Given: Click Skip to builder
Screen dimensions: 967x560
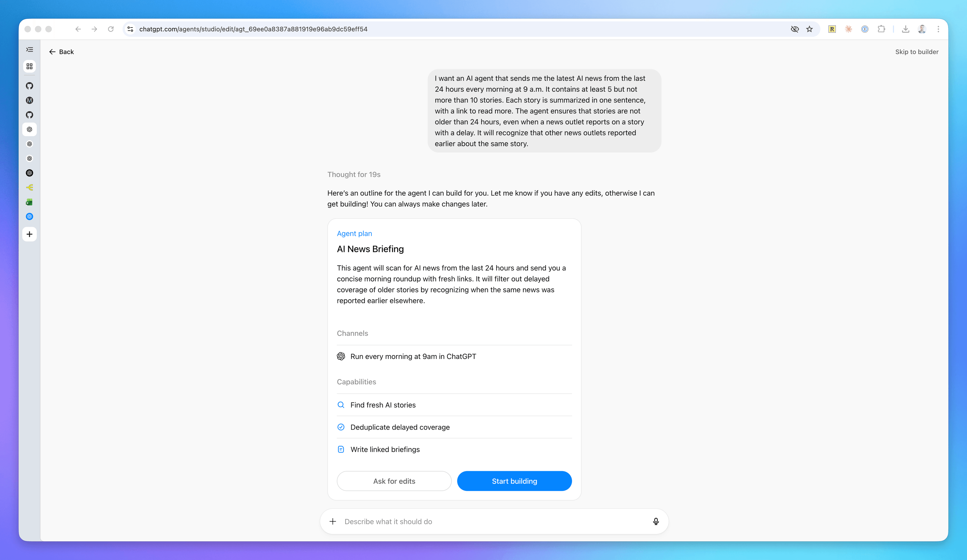Looking at the screenshot, I should click(917, 51).
